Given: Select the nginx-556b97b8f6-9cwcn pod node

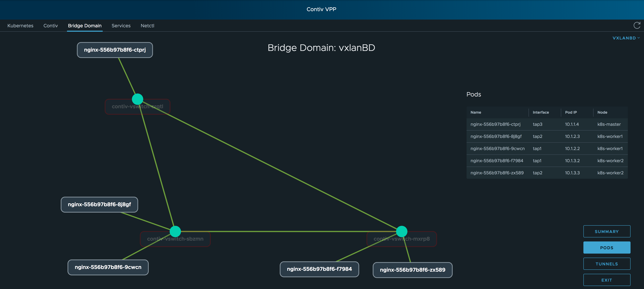Looking at the screenshot, I should (x=108, y=267).
